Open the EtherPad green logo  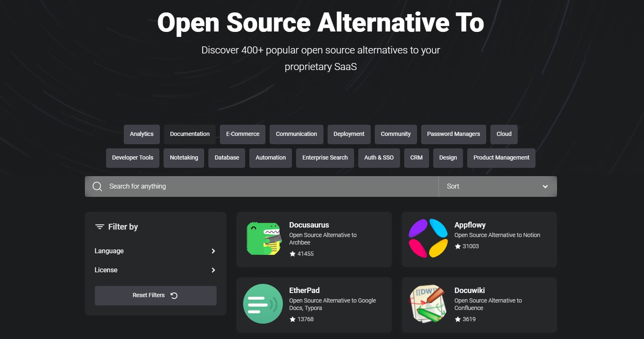(263, 304)
